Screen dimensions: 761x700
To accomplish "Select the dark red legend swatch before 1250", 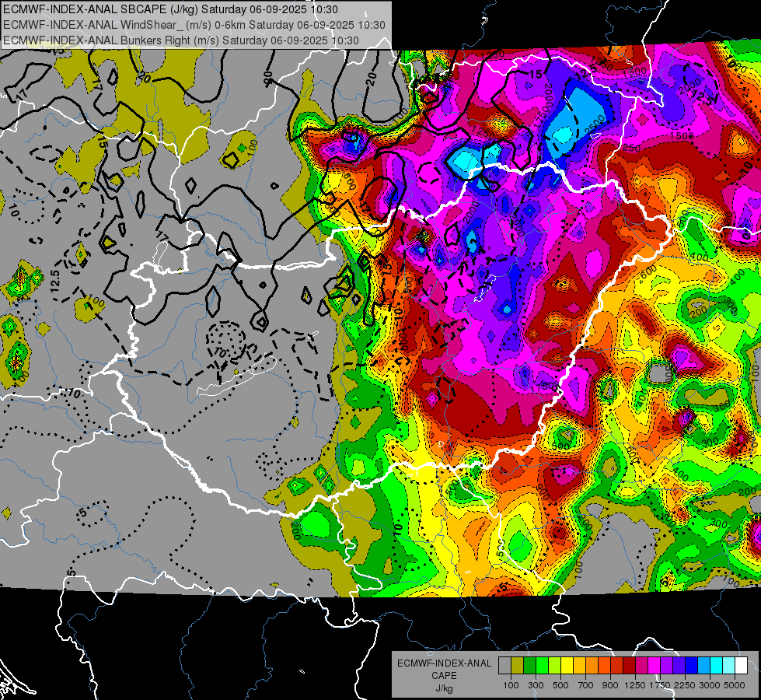I will [629, 666].
